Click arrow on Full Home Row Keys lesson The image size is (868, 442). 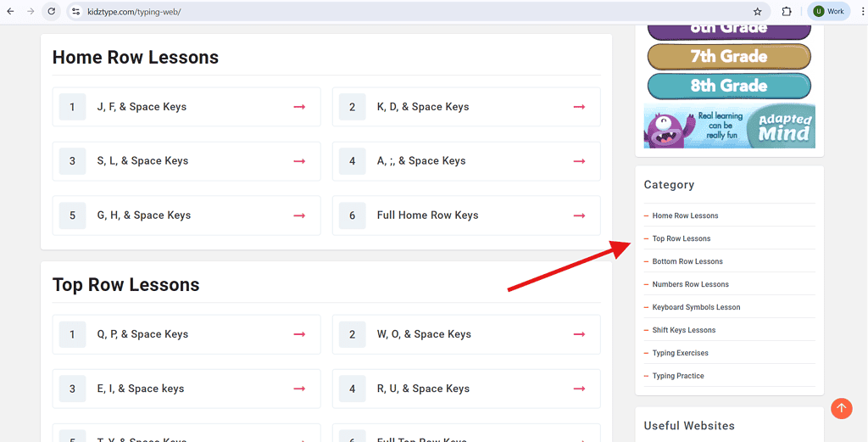(579, 215)
